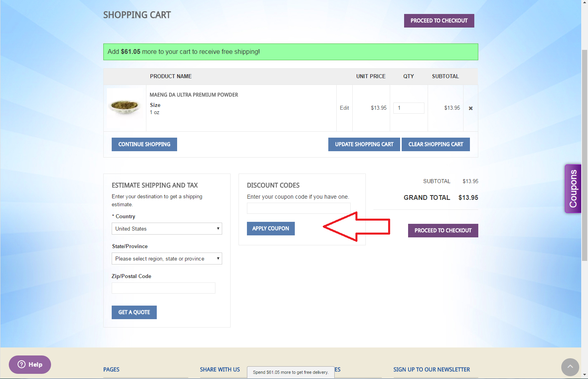Click the Maeng Da product thumbnail

(125, 107)
